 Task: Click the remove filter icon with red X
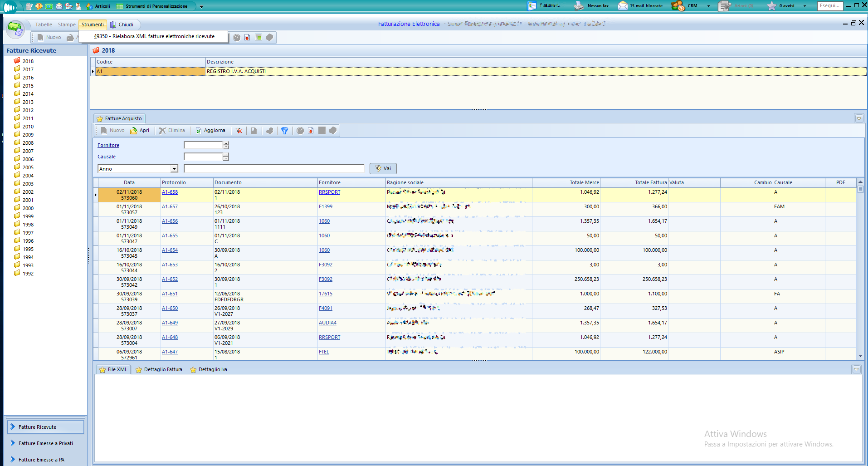click(x=239, y=131)
